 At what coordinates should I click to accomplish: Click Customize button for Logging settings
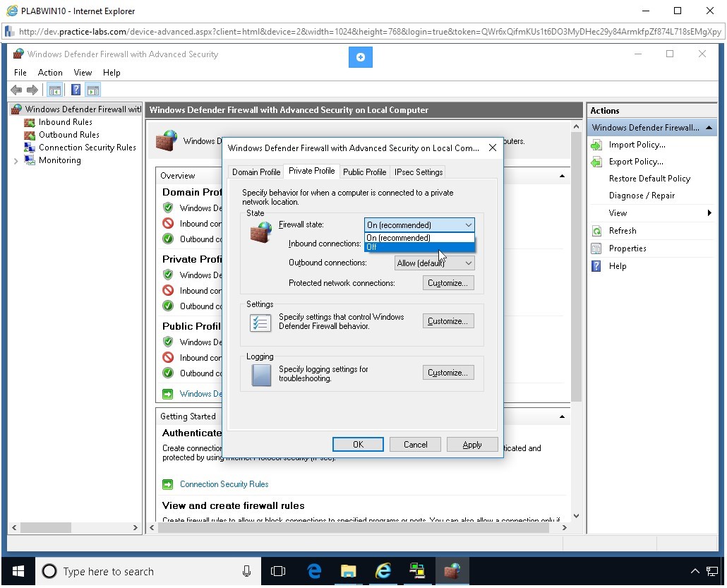tap(448, 373)
